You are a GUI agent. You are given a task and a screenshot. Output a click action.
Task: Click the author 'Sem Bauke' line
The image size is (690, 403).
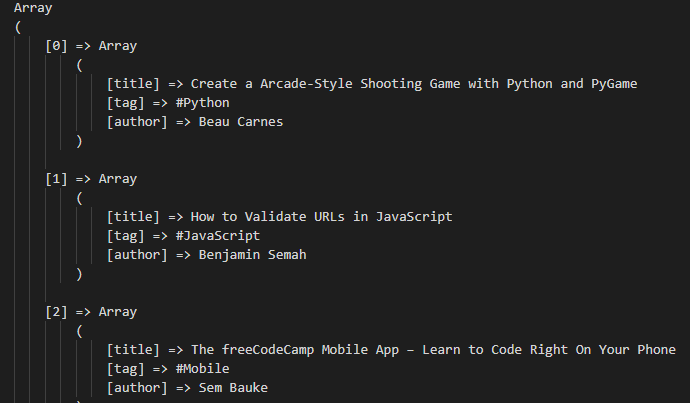coord(187,388)
